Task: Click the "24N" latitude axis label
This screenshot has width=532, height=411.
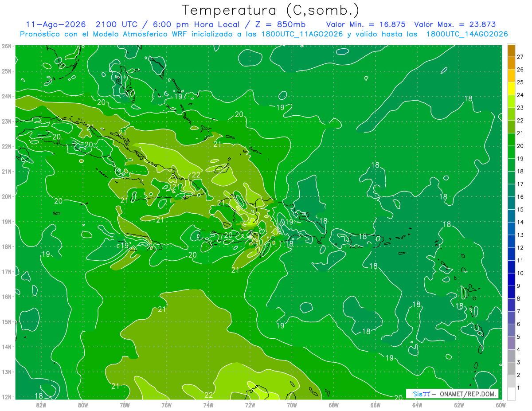Action: pos(7,96)
